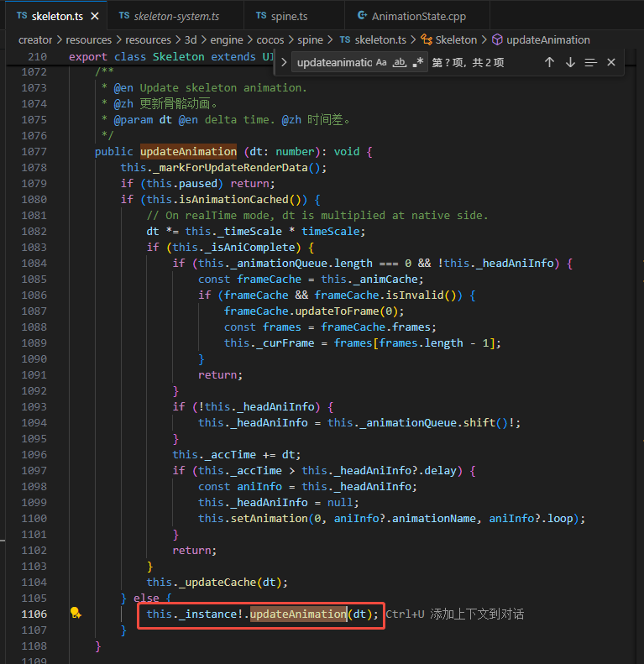Click the TS icon on spine.ts tab
This screenshot has width=644, height=664.
click(261, 15)
